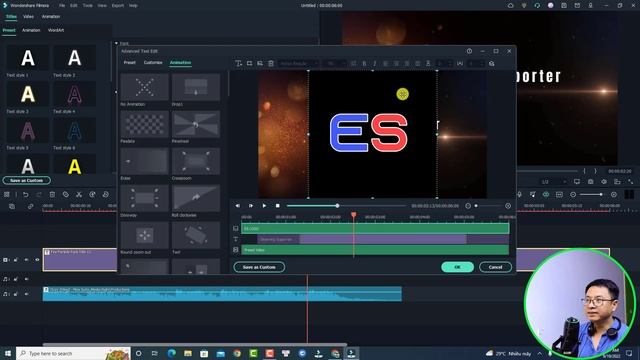Open the Titles tab in main window
This screenshot has width=640, height=360.
click(x=11, y=17)
